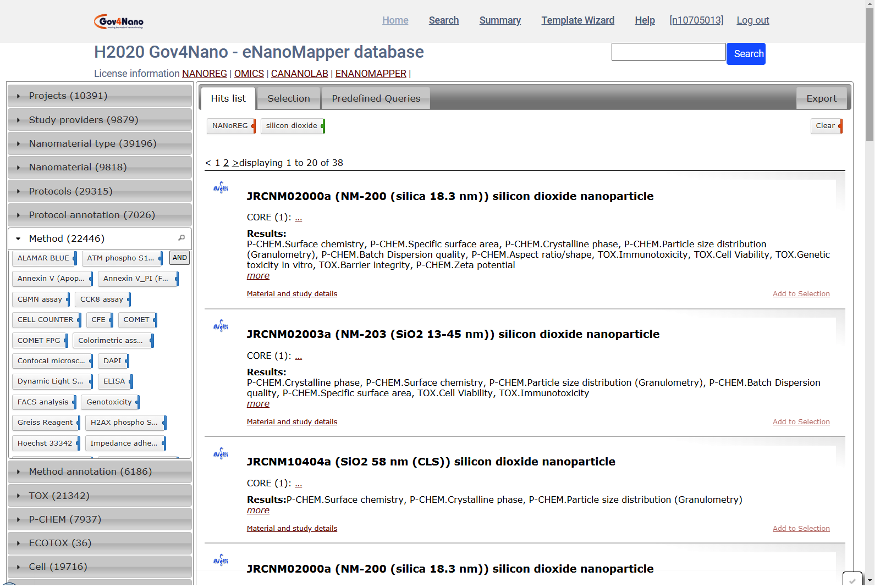The image size is (880, 588).
Task: Toggle the ALAMAR BLUE method filter
Action: pos(43,258)
